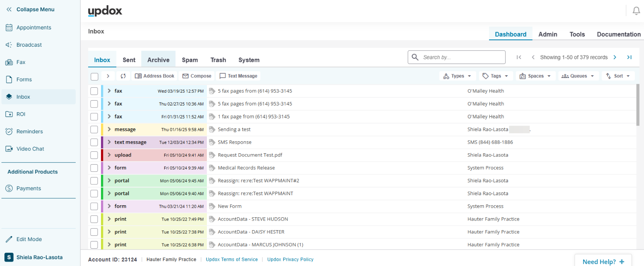Open Broadcast from the sidebar
The width and height of the screenshot is (644, 266).
[29, 45]
